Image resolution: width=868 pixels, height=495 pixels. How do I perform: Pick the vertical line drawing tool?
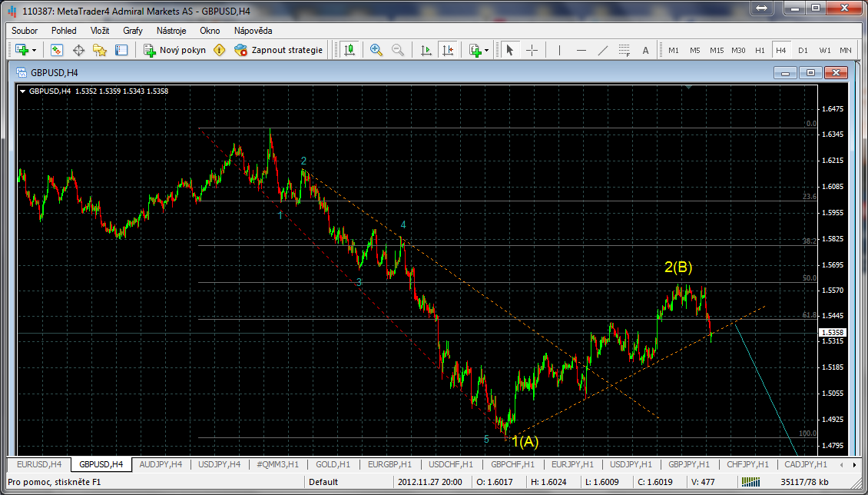tap(560, 50)
